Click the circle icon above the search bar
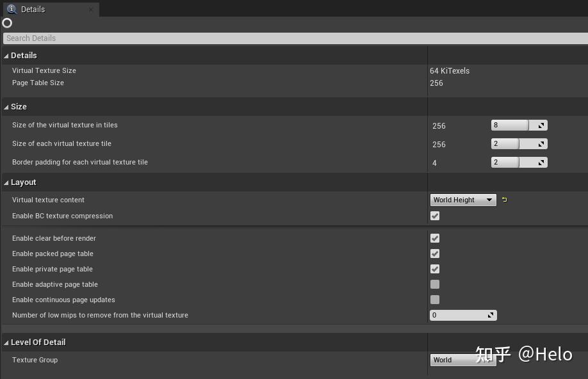Viewport: 588px width, 379px height. click(7, 23)
